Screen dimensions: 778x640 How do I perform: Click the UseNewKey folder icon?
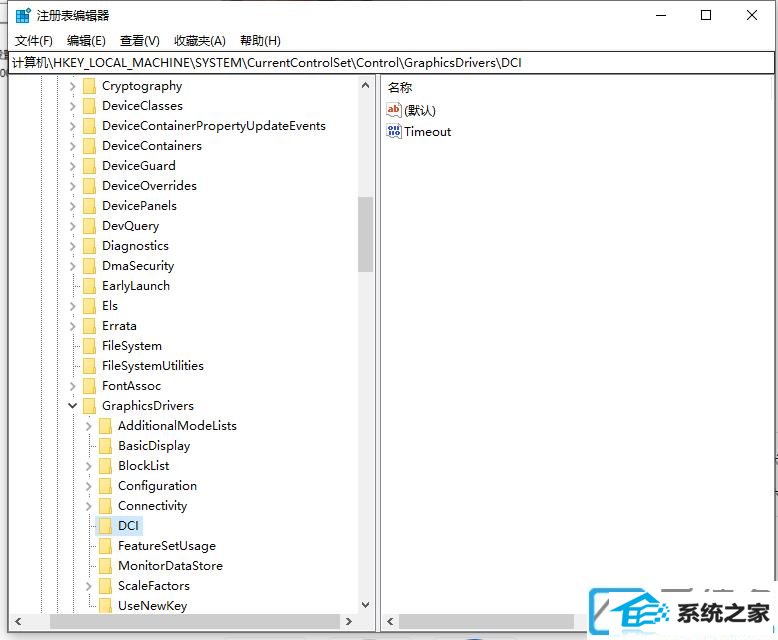pos(105,606)
